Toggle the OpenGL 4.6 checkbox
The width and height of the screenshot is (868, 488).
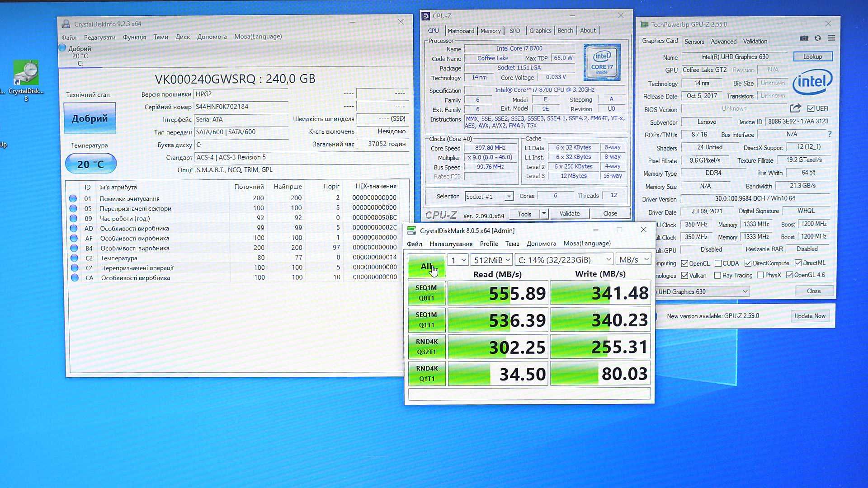(x=789, y=275)
